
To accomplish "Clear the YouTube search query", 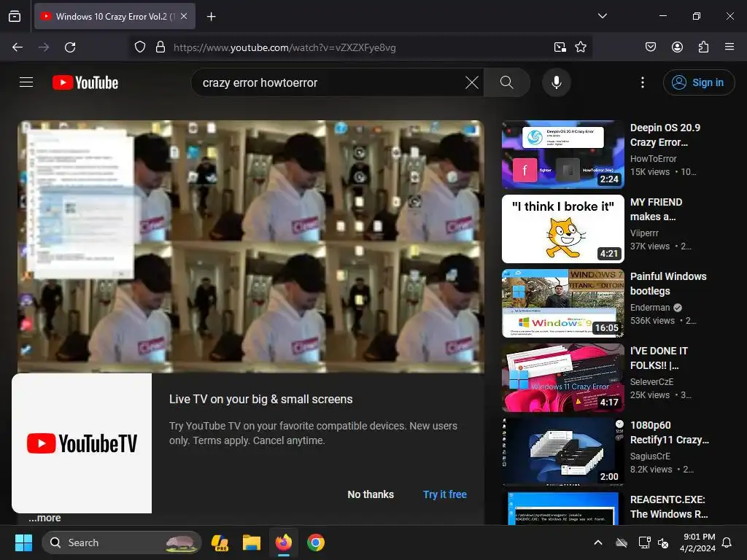I will 472,82.
